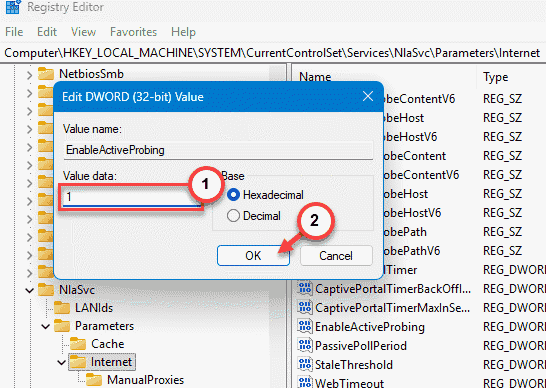Collapse the Parameters key
Screen dimensions: 546x388
point(46,327)
